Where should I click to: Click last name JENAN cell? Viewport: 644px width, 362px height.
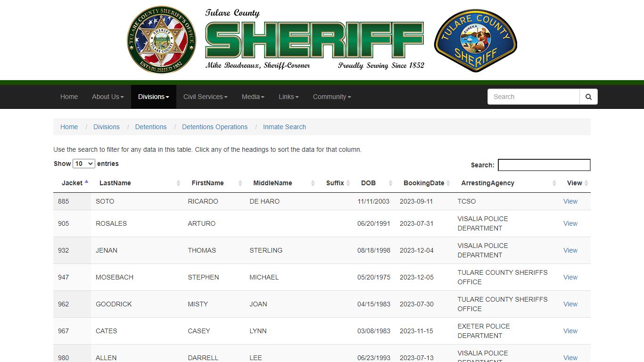137,250
